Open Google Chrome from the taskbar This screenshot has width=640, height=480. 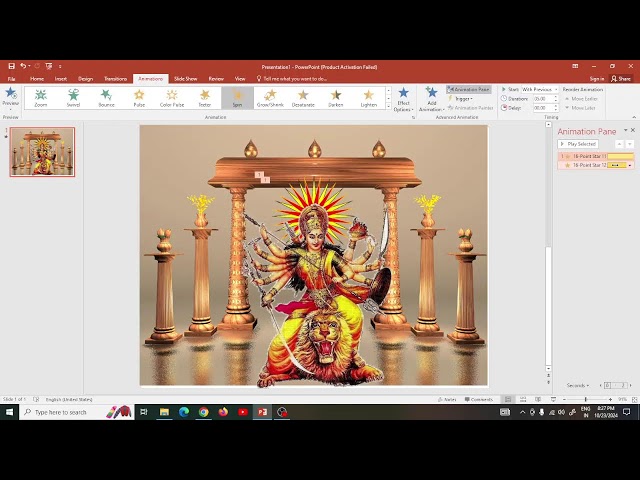tap(203, 412)
